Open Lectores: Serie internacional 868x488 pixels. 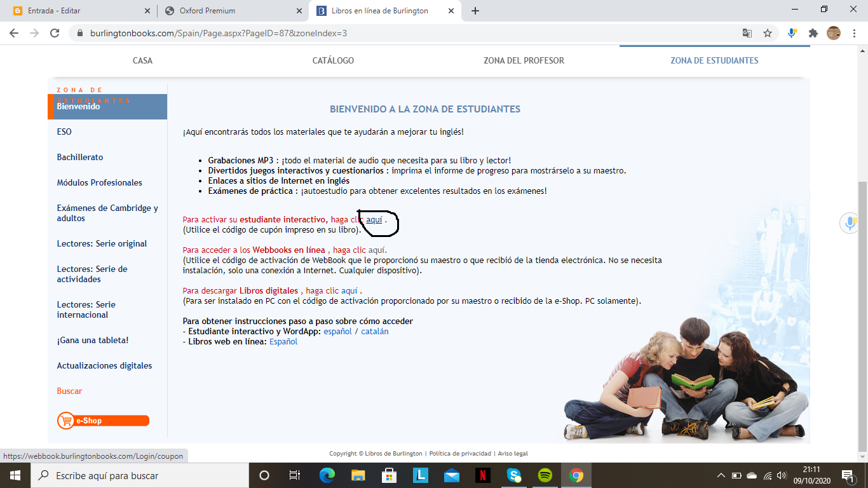pos(86,309)
